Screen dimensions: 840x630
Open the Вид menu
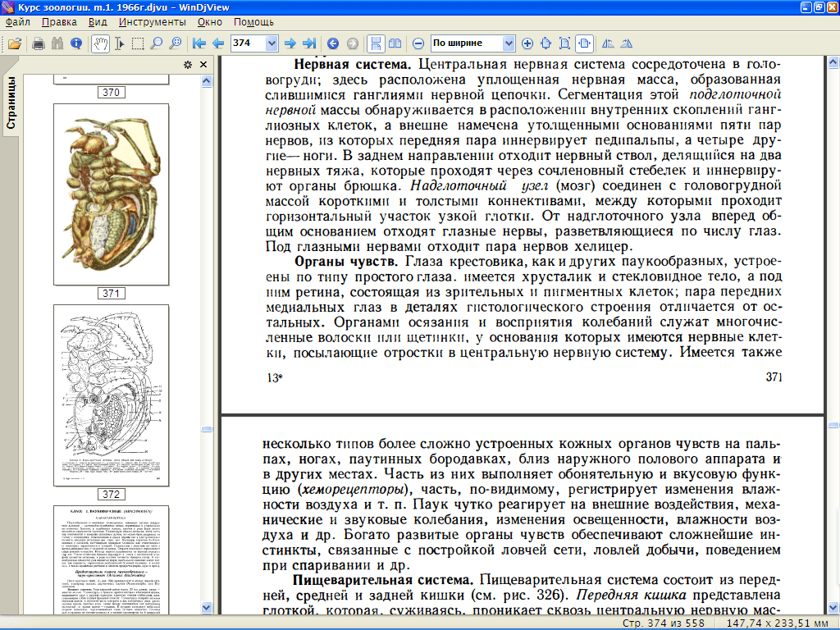coord(98,22)
